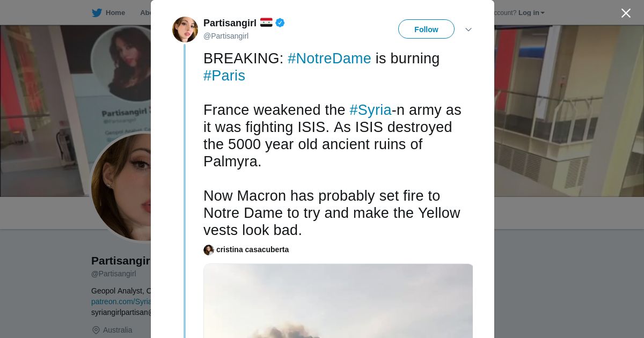The image size is (644, 338).
Task: Click the location pin icon beside Australia
Action: click(x=96, y=330)
